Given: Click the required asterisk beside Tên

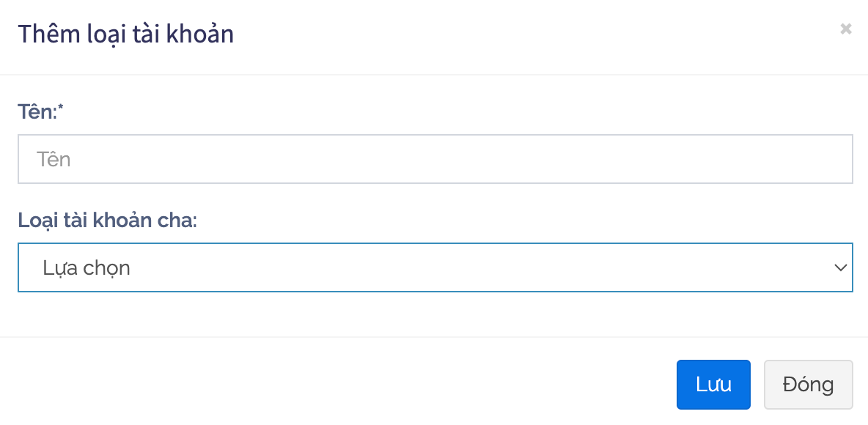Looking at the screenshot, I should [x=63, y=109].
